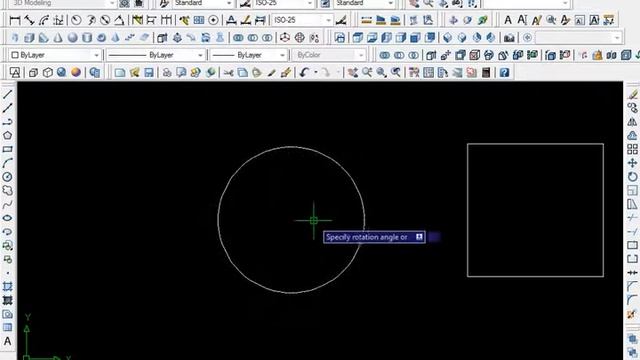The width and height of the screenshot is (640, 360).
Task: Start the Hatch tool
Action: tap(7, 287)
